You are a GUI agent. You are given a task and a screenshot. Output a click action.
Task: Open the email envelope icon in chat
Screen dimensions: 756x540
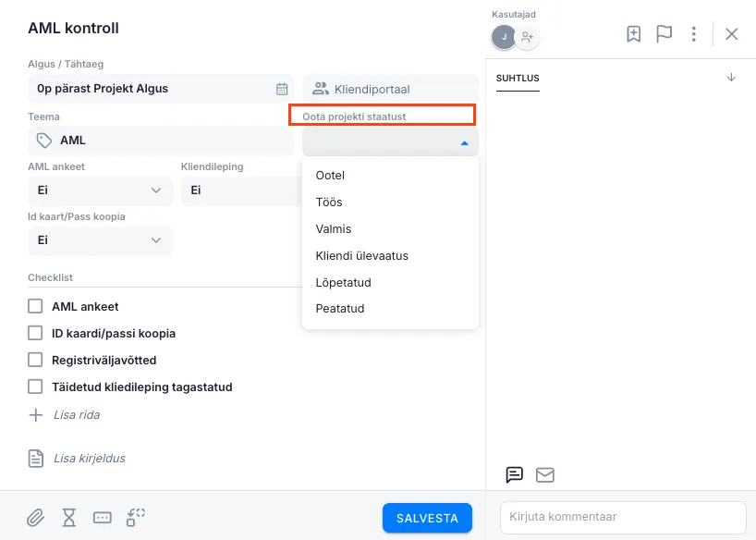(545, 475)
